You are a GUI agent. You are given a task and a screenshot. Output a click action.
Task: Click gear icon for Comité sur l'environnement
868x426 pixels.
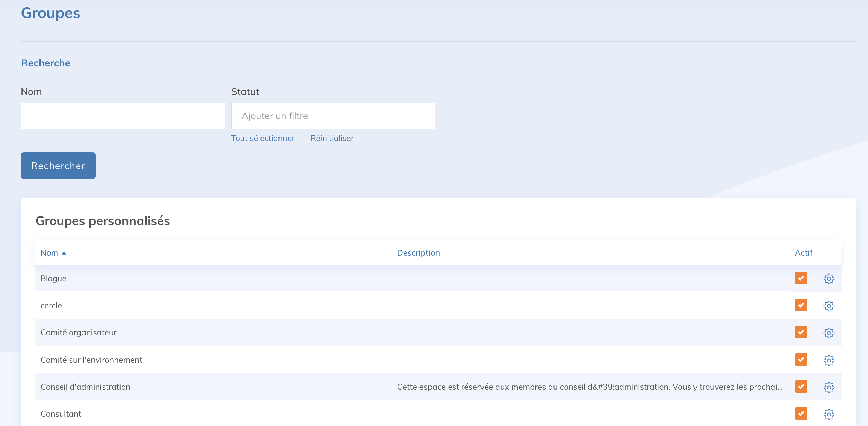(829, 360)
